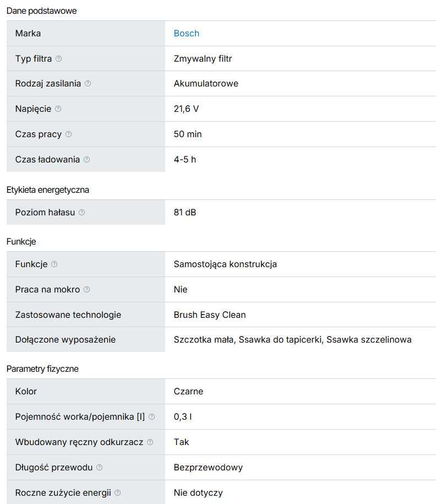This screenshot has height=504, width=436.
Task: Click the question mark beside Długość przewodu
Action: click(99, 467)
